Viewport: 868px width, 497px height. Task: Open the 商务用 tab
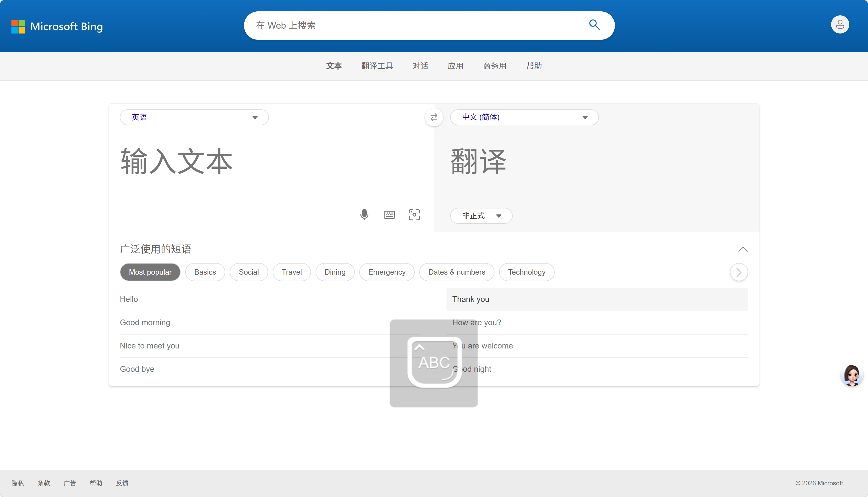click(x=494, y=66)
